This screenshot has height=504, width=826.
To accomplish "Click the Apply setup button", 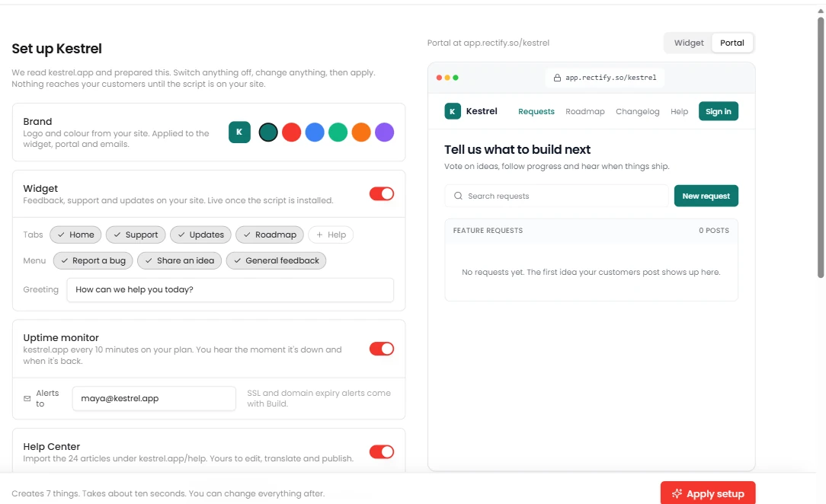I will (708, 493).
